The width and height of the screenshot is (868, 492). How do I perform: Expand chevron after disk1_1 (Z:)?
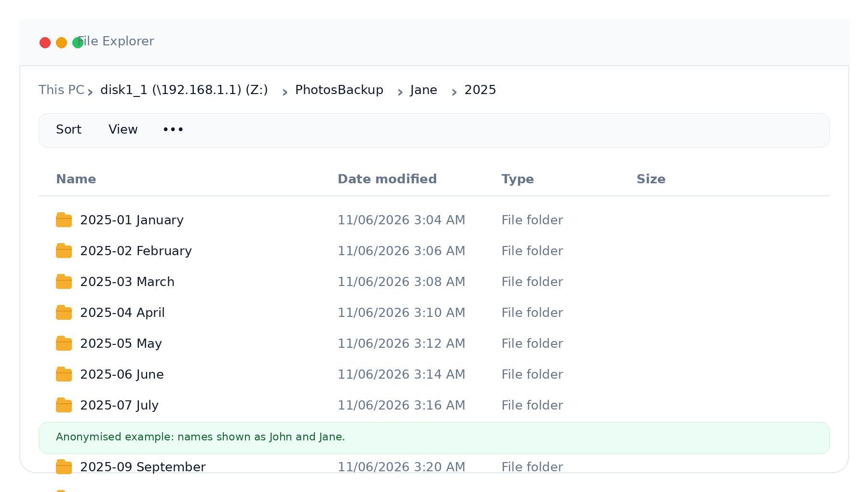pos(285,92)
